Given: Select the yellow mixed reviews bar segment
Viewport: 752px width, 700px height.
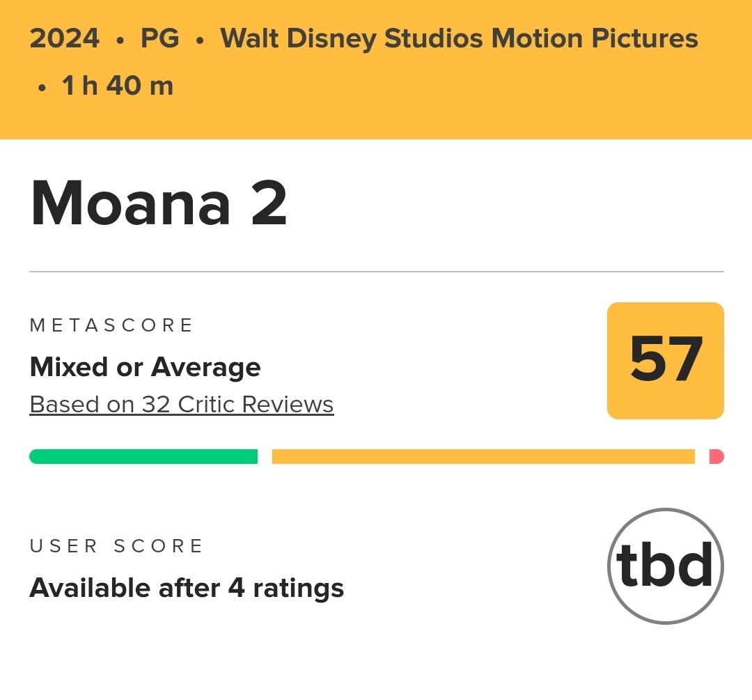Looking at the screenshot, I should click(483, 457).
